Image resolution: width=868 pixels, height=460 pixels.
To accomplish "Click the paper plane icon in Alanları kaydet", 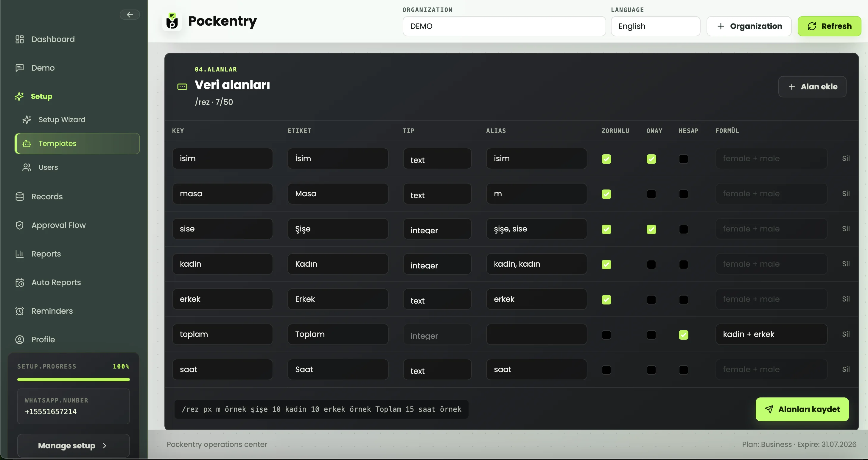I will point(769,409).
